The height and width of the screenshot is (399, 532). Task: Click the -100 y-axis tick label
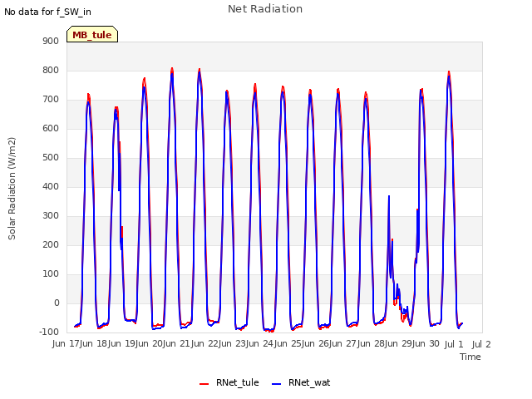pos(49,332)
